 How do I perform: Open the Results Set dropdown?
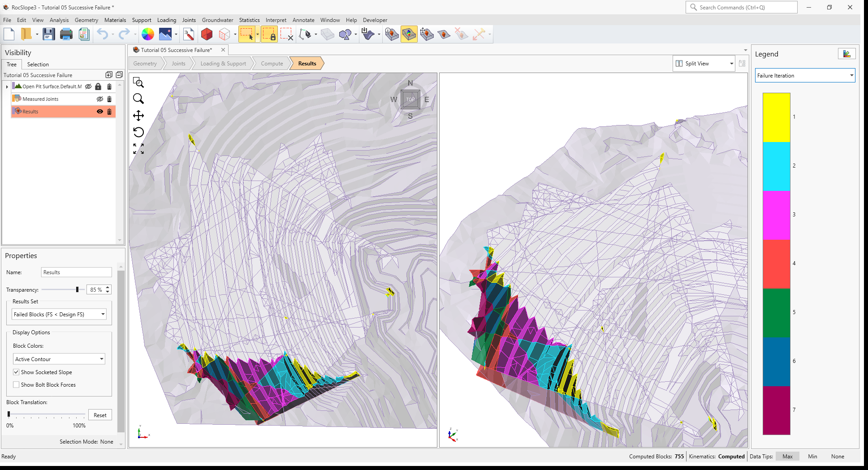[x=59, y=315]
